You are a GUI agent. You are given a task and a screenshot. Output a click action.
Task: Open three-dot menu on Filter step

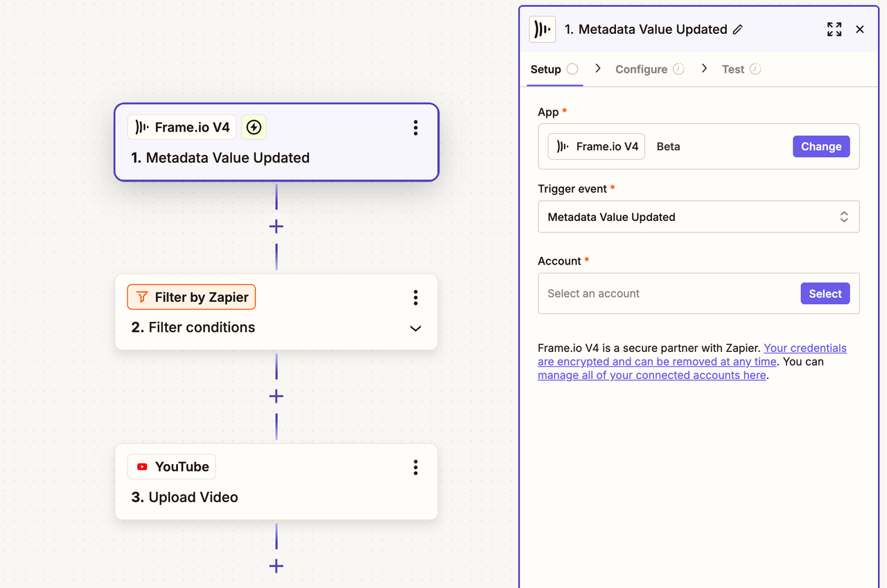[x=415, y=298]
